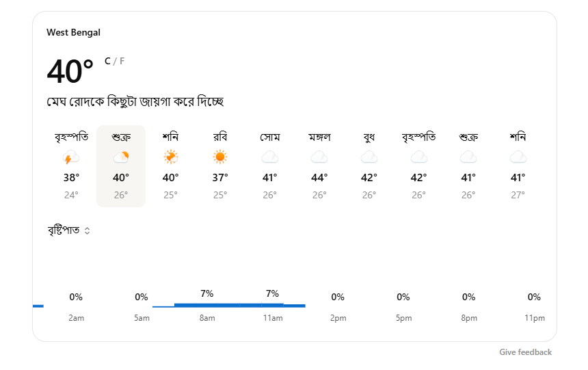This screenshot has width=588, height=370.
Task: Click the large 40° current temperature
Action: [x=70, y=71]
